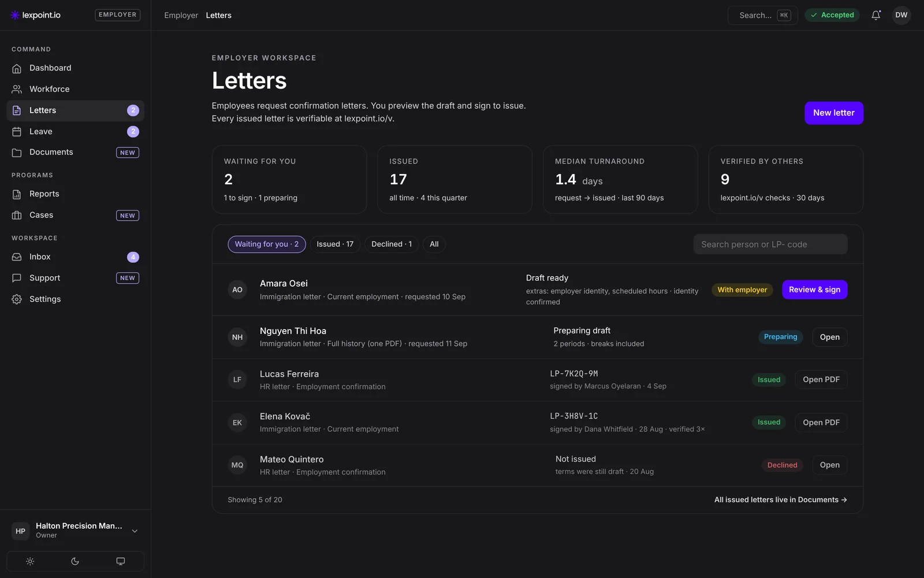Open Reports under Programs

pos(75,194)
